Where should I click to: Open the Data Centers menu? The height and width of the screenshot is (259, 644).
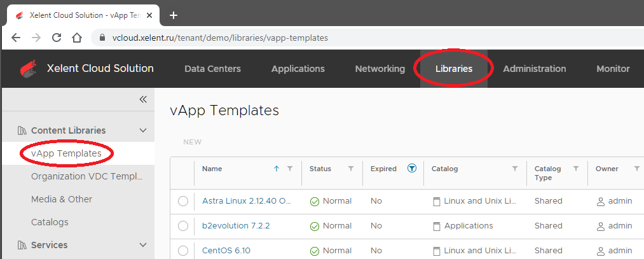click(213, 69)
